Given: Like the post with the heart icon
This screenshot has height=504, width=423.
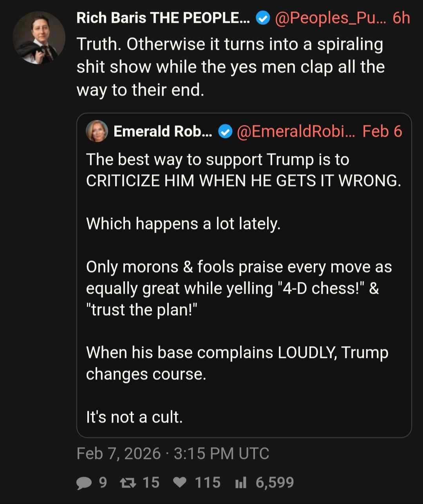Looking at the screenshot, I should click(180, 483).
